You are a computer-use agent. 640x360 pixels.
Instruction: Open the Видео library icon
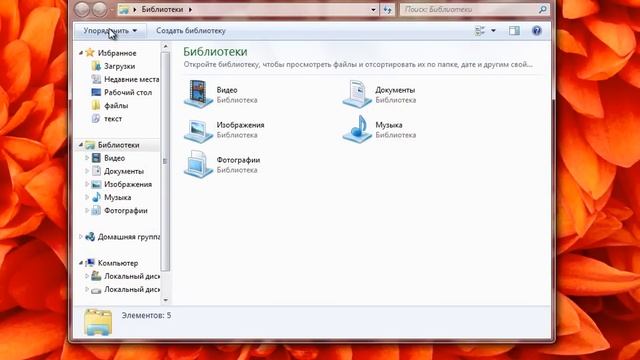[x=198, y=94]
